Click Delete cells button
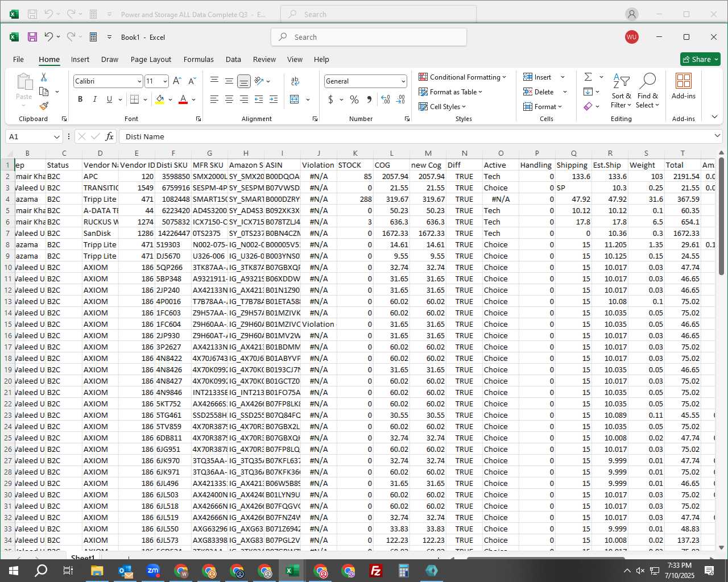The image size is (728, 582). coord(539,92)
